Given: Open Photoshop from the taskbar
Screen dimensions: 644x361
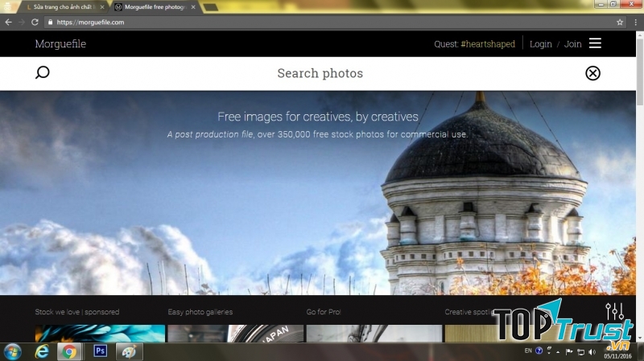Looking at the screenshot, I should click(x=101, y=351).
